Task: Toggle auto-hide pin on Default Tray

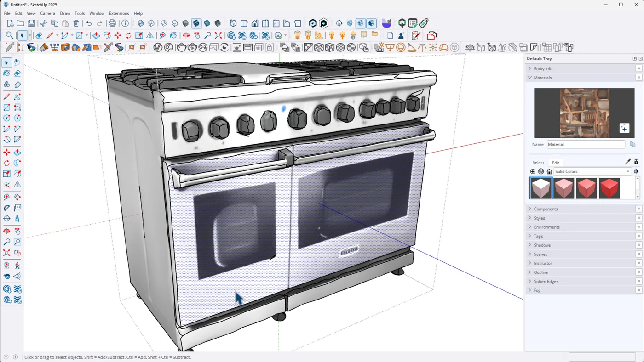Action: [635, 59]
